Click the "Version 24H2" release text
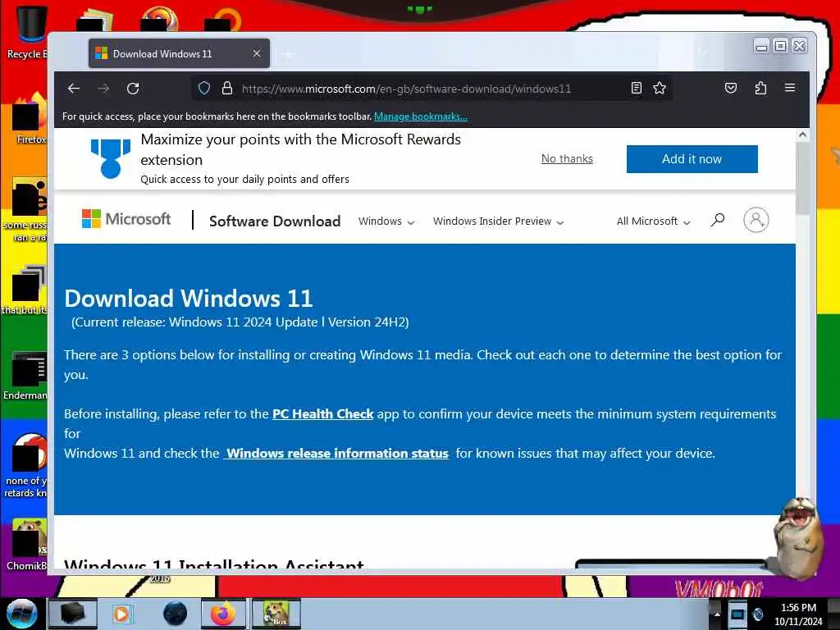The width and height of the screenshot is (840, 630). point(368,322)
